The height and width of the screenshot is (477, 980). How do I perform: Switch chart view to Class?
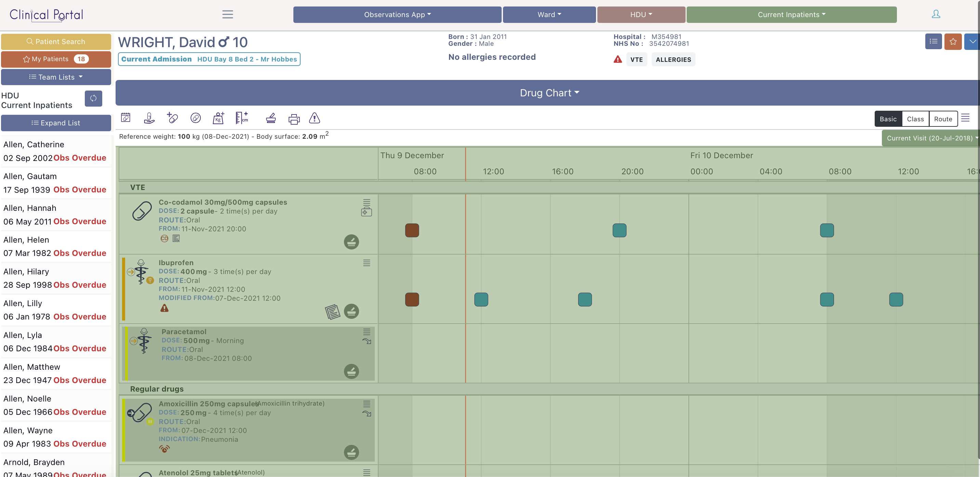[915, 119]
